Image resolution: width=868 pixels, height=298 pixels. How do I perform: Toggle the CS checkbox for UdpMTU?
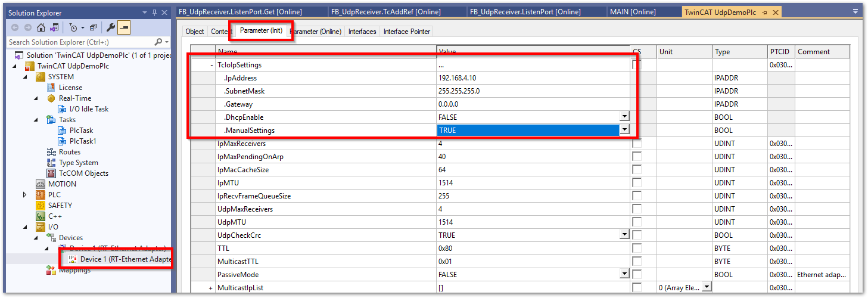[637, 222]
